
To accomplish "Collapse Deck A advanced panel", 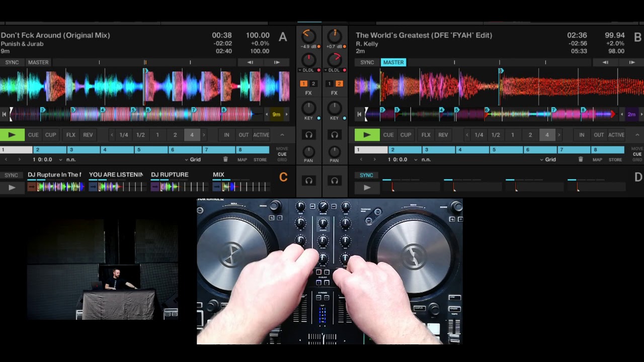I will pyautogui.click(x=282, y=135).
